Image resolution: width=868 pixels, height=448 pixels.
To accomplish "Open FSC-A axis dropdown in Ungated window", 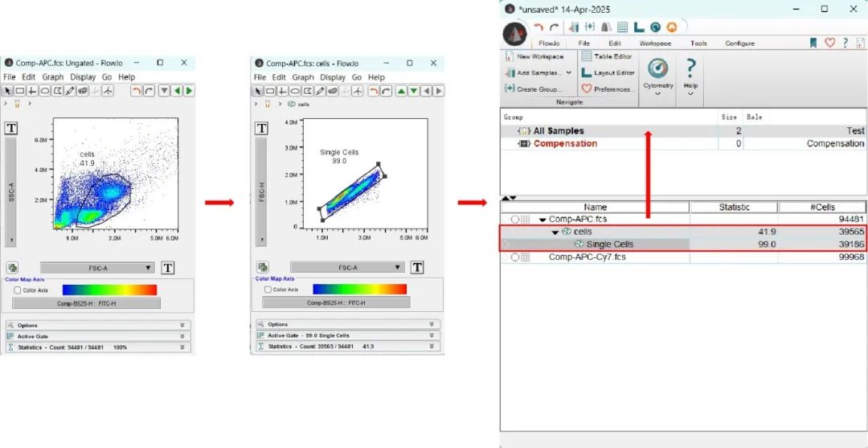I will pyautogui.click(x=96, y=268).
